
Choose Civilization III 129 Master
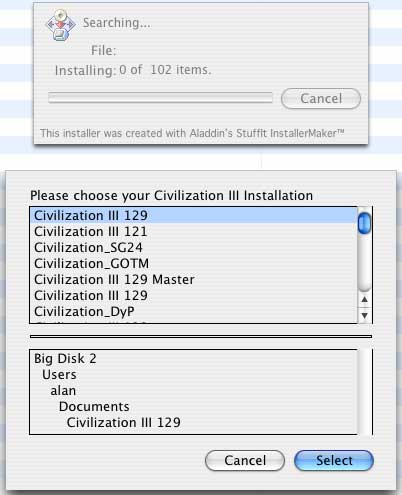click(194, 279)
